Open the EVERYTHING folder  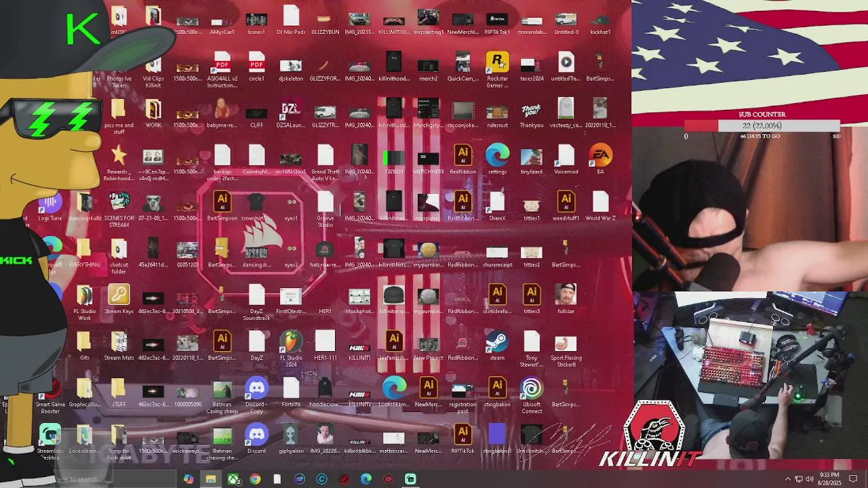click(84, 249)
